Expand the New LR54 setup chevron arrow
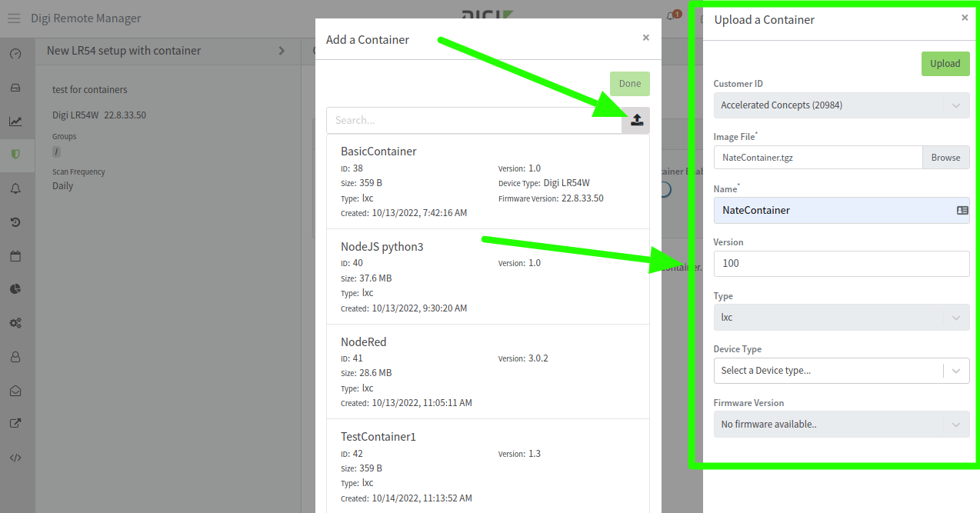 pos(282,51)
